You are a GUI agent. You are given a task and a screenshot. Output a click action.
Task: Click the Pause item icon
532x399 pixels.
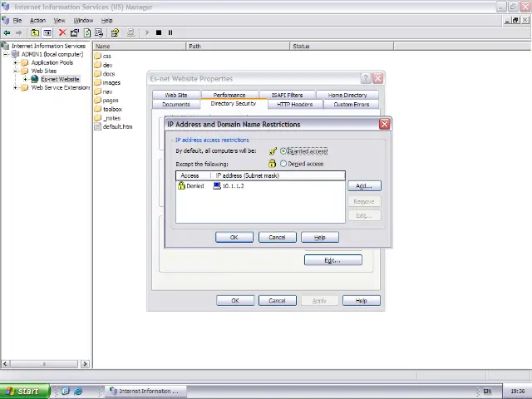170,32
